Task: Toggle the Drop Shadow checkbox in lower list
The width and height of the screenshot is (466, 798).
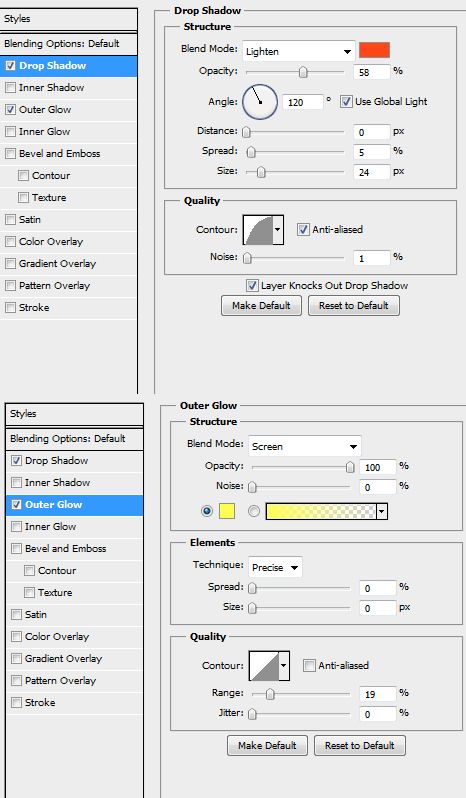Action: (x=16, y=461)
